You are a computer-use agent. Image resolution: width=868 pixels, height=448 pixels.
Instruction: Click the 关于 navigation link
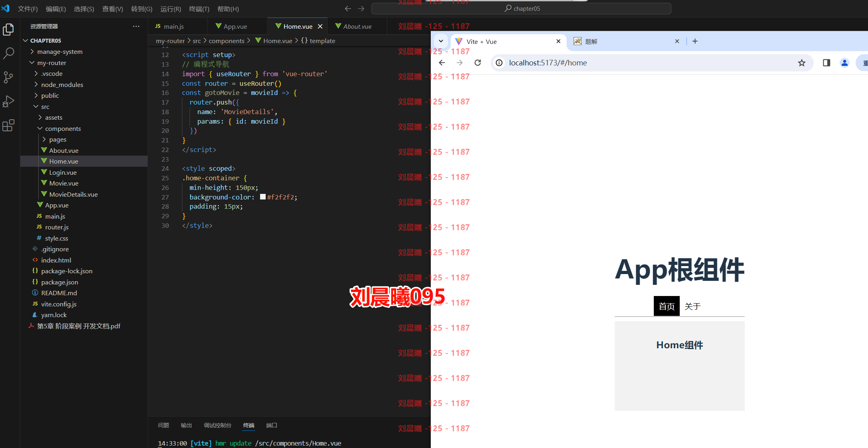click(692, 306)
